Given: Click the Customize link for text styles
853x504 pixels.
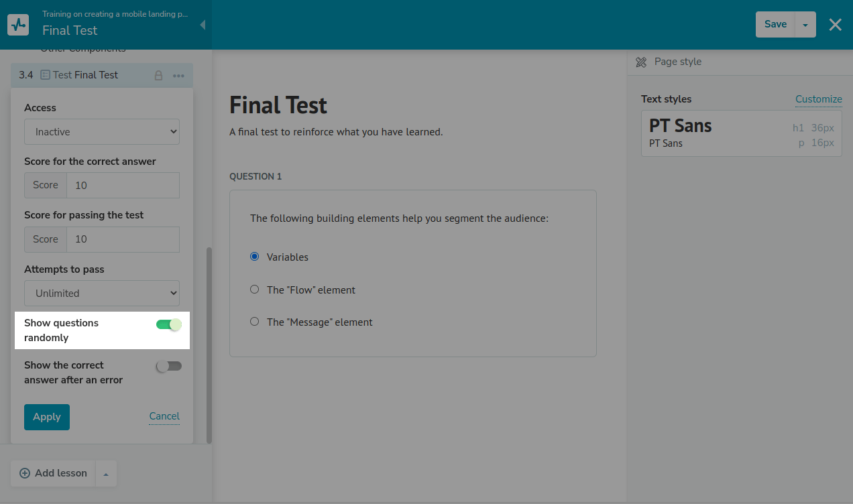Looking at the screenshot, I should 819,99.
